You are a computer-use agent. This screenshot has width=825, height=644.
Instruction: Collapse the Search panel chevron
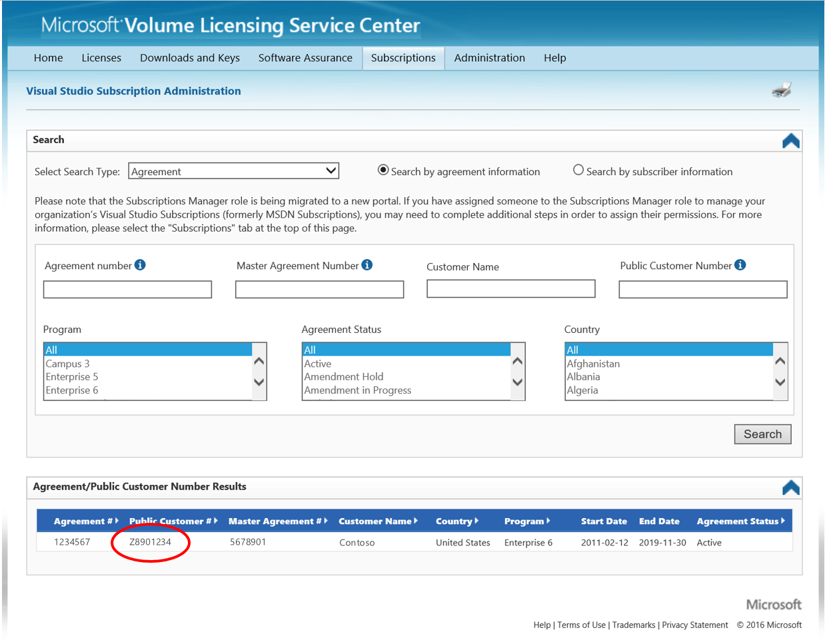tap(791, 141)
